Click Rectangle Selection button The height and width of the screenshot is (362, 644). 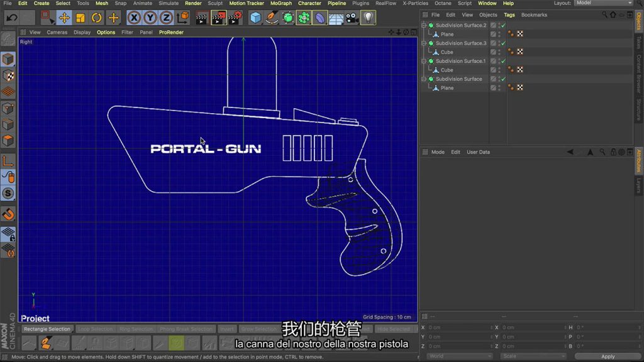(47, 329)
